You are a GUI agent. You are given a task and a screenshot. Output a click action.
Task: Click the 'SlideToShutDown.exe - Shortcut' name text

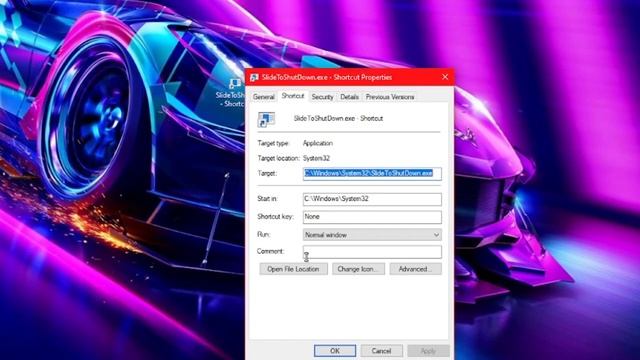338,118
